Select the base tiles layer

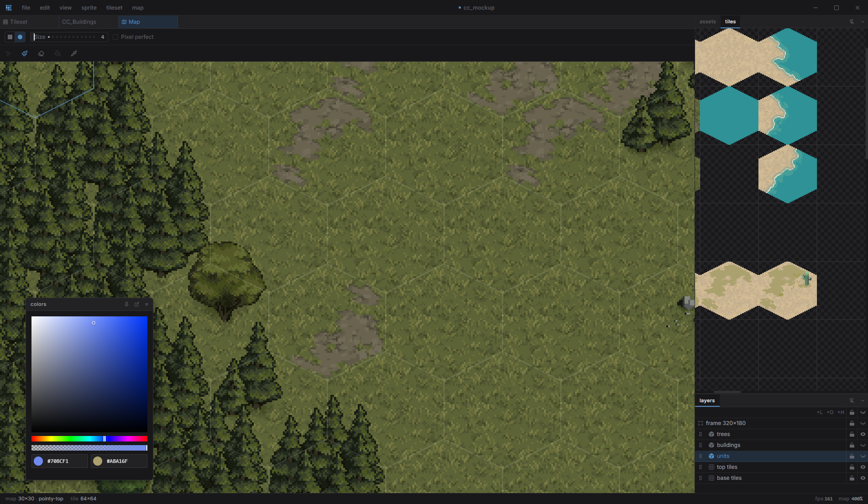771,478
